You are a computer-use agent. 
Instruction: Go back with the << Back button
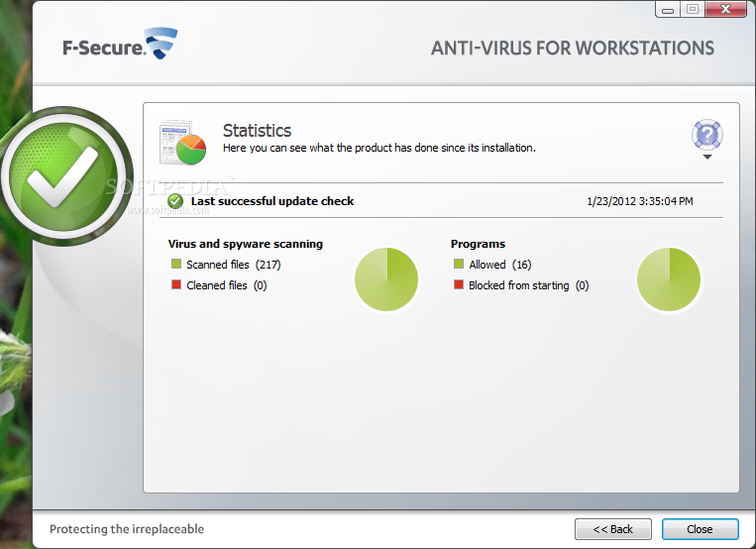click(612, 529)
